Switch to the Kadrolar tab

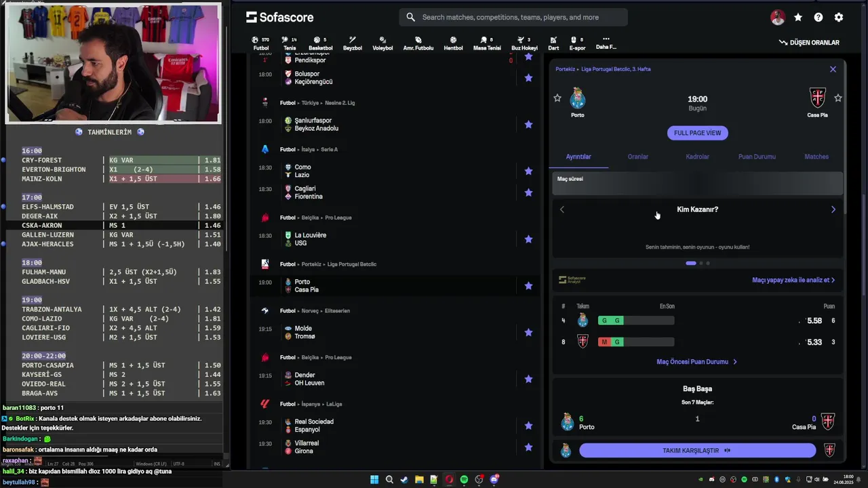tap(697, 157)
